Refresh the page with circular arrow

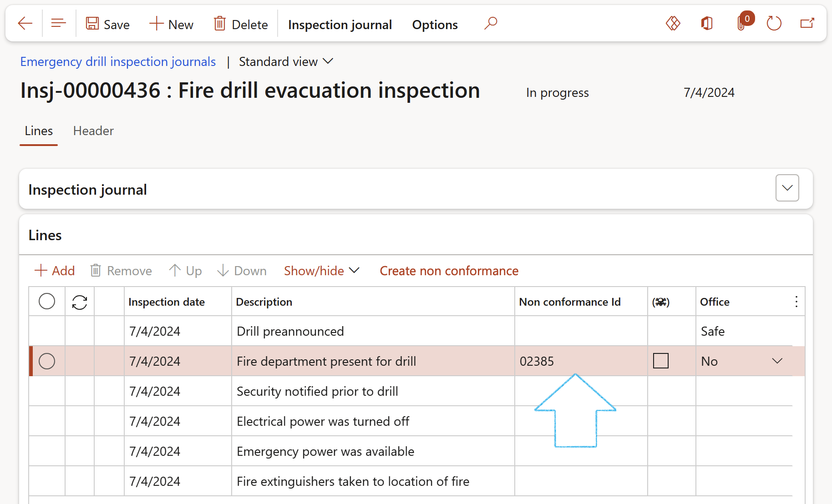pos(774,24)
